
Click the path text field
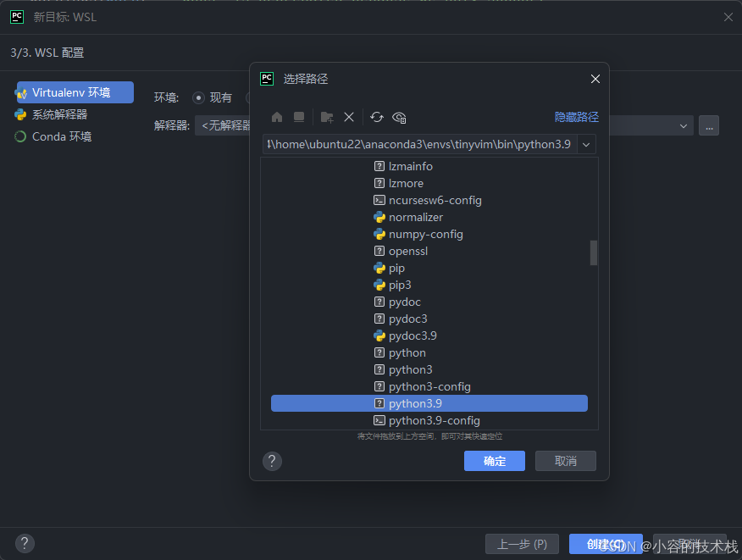click(419, 144)
